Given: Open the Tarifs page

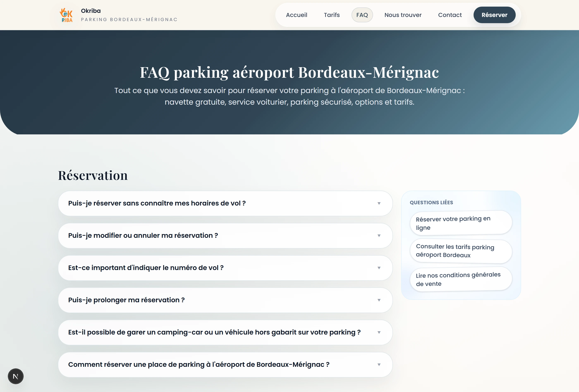Looking at the screenshot, I should tap(332, 15).
